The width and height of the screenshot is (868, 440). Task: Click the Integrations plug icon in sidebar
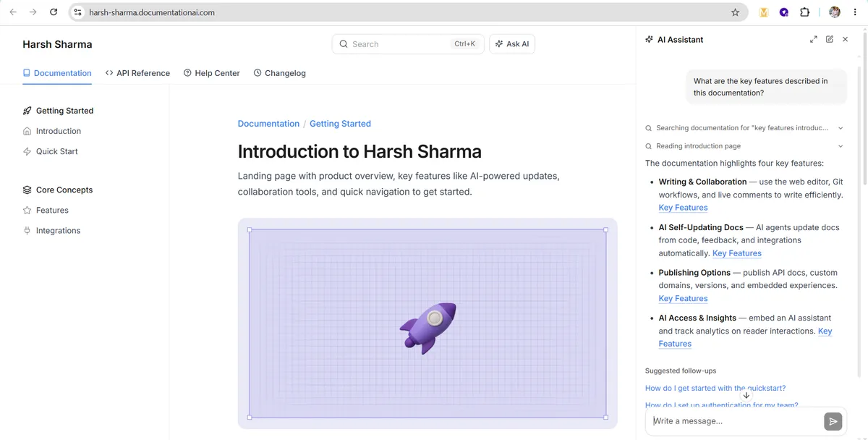click(27, 230)
